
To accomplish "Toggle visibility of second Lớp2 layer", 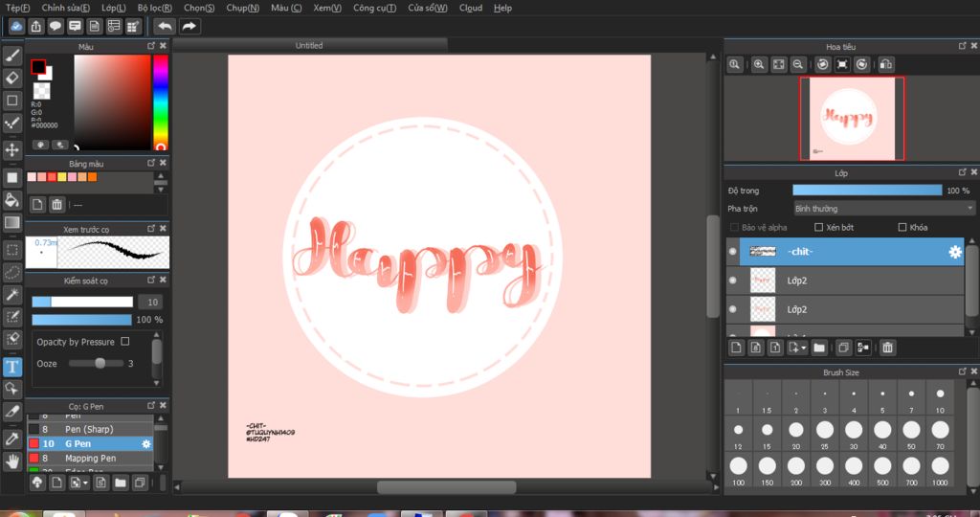I will pyautogui.click(x=732, y=309).
